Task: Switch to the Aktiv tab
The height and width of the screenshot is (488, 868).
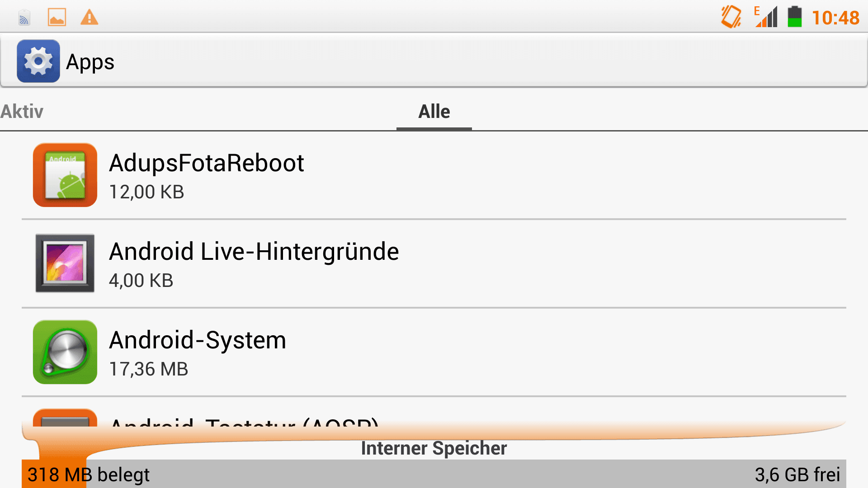Action: coord(22,111)
